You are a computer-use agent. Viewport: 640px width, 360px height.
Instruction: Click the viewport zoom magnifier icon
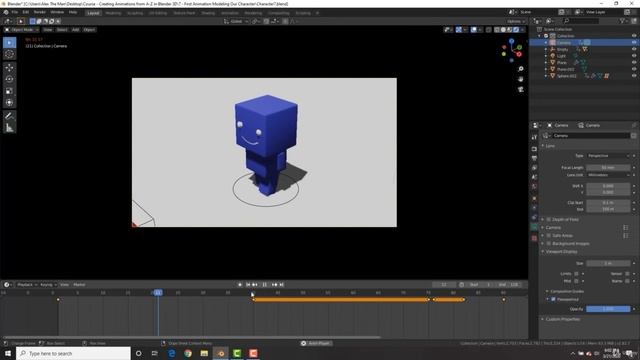[520, 69]
